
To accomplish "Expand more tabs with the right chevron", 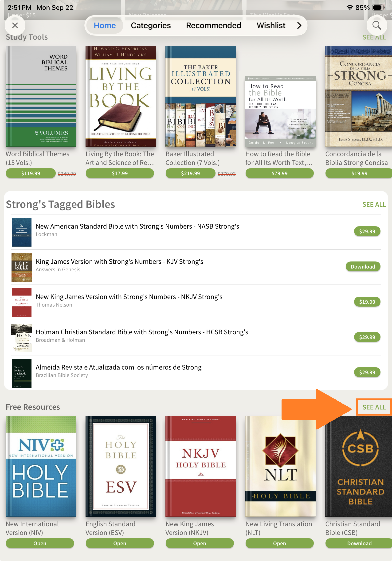I will (299, 25).
